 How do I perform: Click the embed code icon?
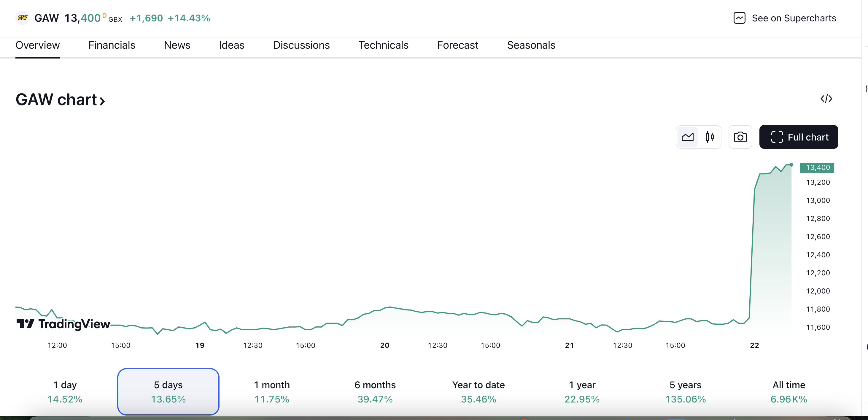826,99
